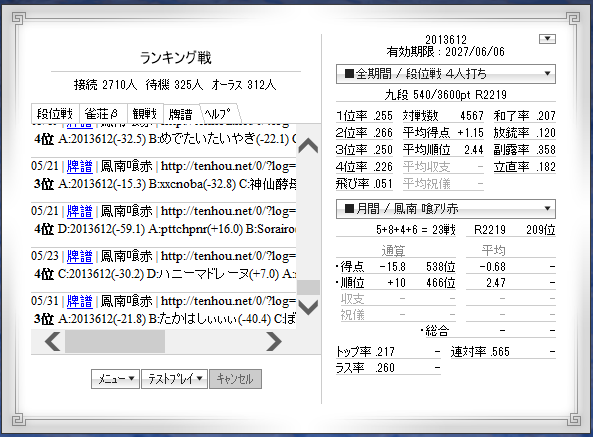Click the 放銃率 .120 stat
The image size is (593, 437).
tap(524, 133)
